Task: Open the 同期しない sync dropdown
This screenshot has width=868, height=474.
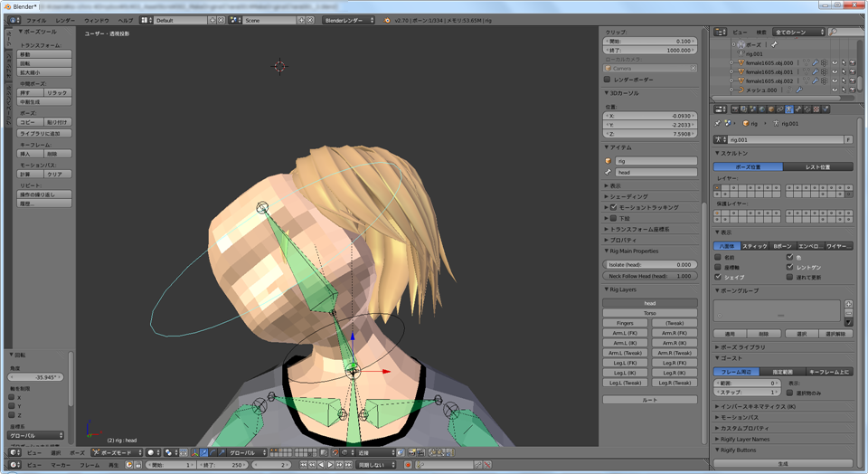Action: 375,465
